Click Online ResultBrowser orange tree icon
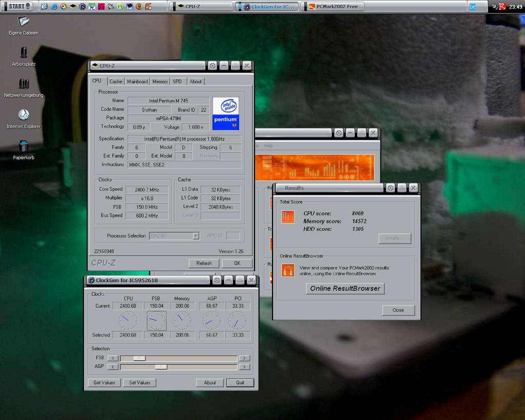Viewport: 525px width, 420px height. point(288,270)
